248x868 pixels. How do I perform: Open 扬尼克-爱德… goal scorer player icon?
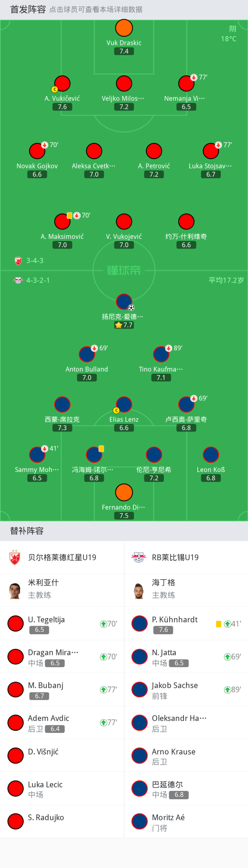124,302
